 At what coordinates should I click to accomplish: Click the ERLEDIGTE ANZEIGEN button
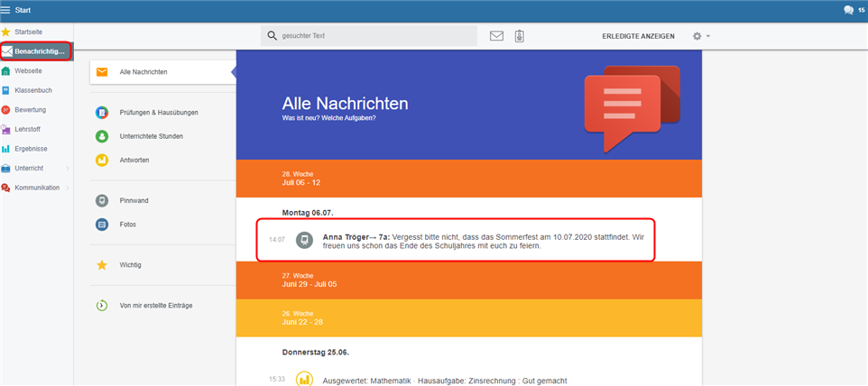(638, 36)
